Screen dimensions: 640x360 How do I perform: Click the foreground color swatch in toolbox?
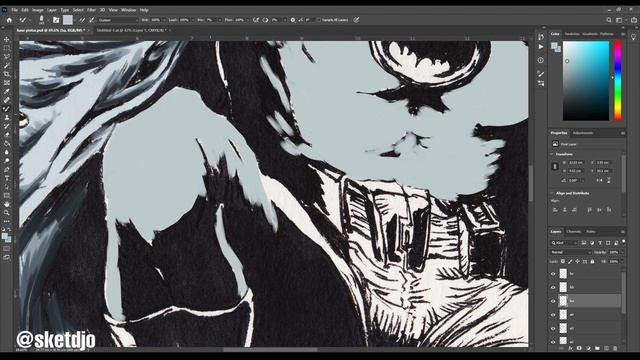(4, 236)
